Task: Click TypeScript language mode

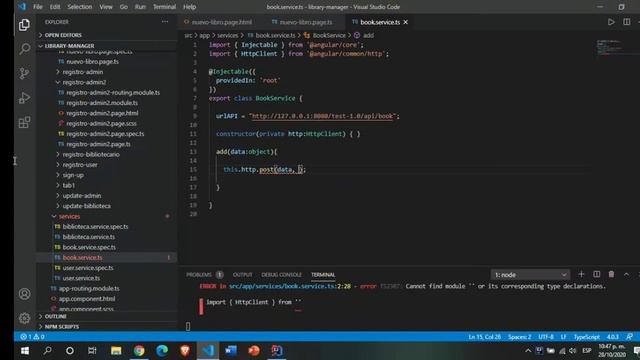Action: point(587,337)
